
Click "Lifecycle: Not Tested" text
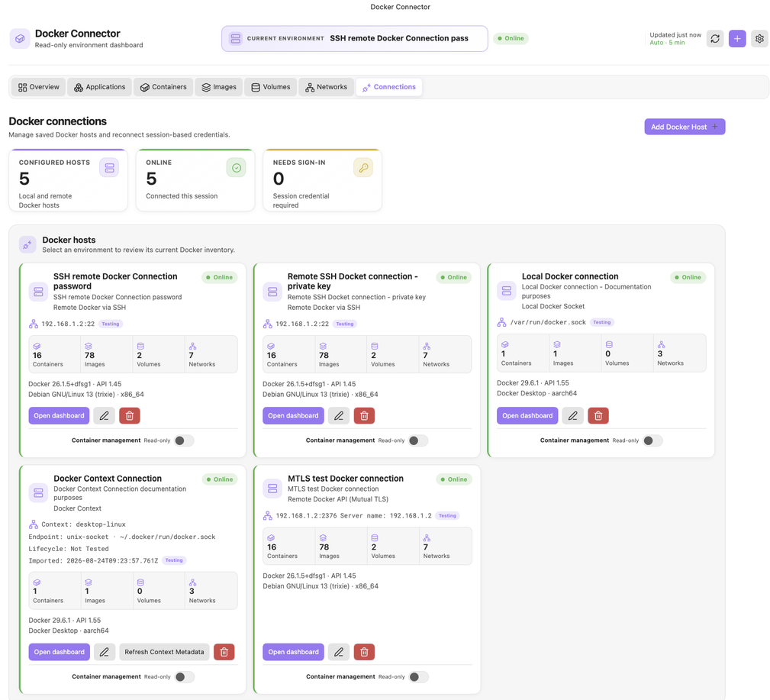pos(69,549)
